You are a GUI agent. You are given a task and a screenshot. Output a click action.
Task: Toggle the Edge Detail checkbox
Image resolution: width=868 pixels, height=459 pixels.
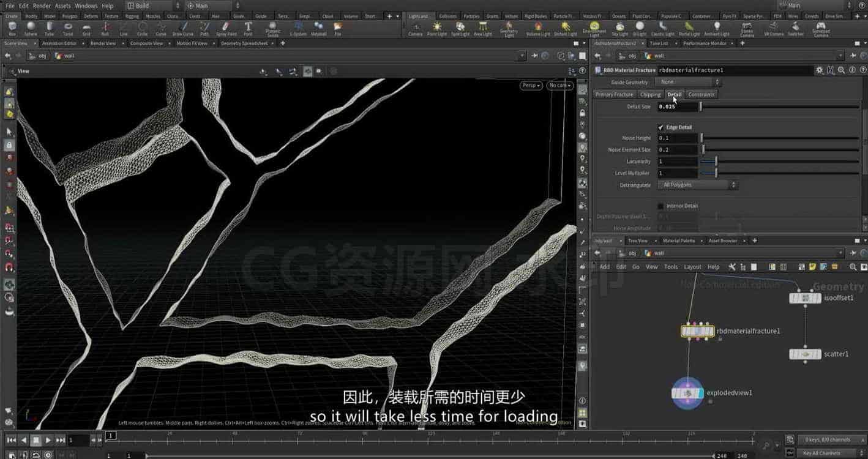660,127
